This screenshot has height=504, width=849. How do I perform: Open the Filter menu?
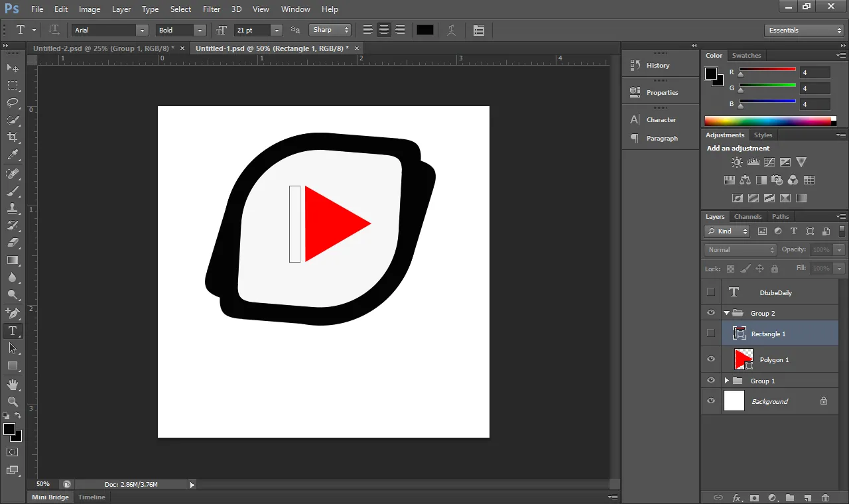(x=212, y=9)
